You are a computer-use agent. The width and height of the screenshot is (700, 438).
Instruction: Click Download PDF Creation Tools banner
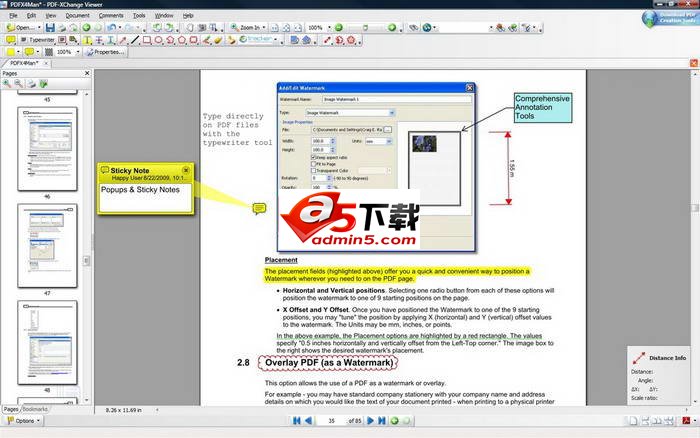(x=669, y=19)
